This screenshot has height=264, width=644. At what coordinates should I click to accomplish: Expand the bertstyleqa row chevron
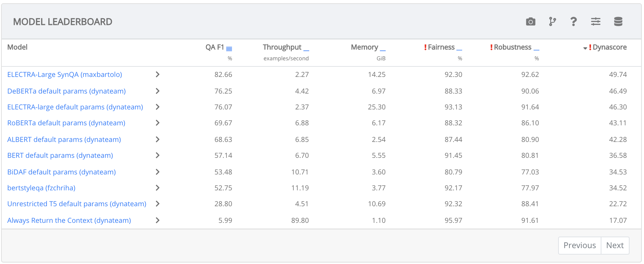[157, 188]
